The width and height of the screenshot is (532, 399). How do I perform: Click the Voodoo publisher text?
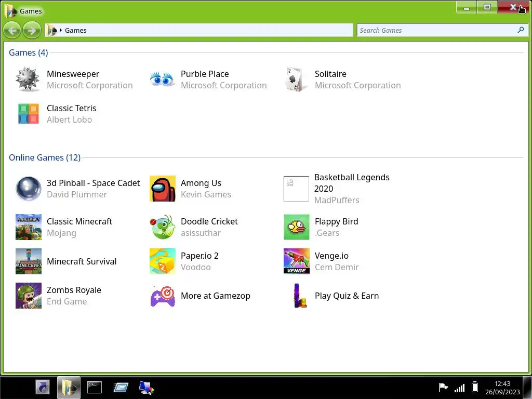coord(196,267)
